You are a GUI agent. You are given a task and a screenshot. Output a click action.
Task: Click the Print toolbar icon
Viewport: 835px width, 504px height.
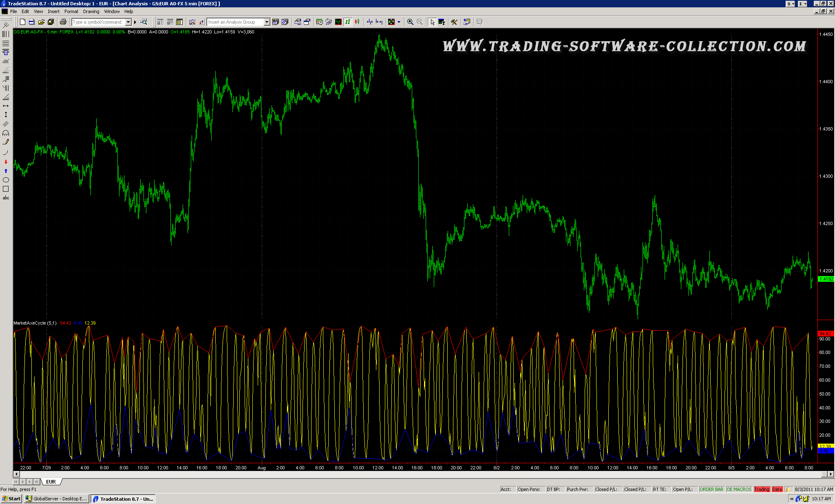click(63, 22)
